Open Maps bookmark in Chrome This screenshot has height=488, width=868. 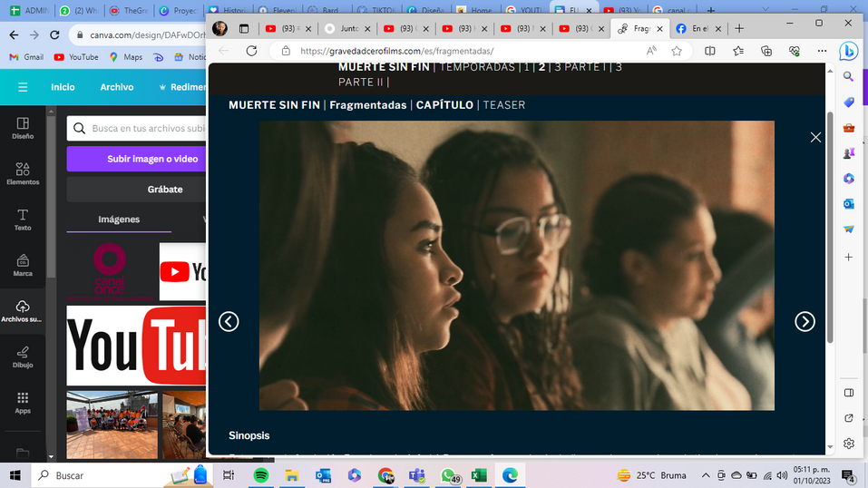pos(126,57)
